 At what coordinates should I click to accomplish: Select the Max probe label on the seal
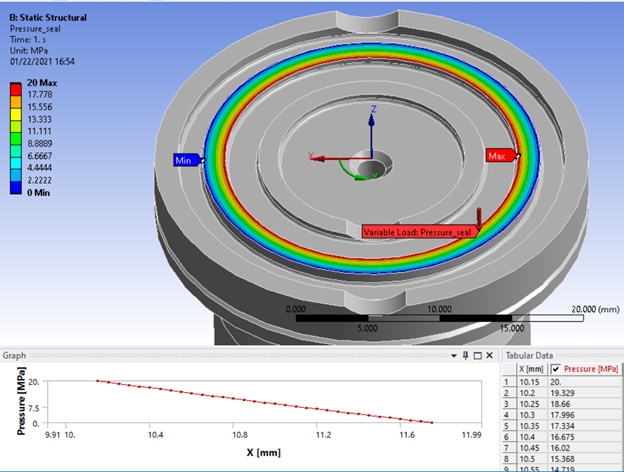click(x=501, y=156)
